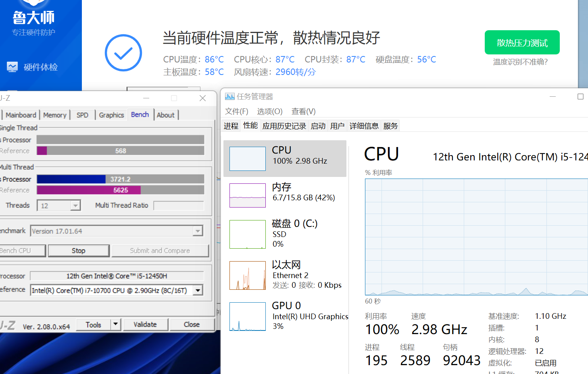Click the Close button in CPU-Z
This screenshot has height=374, width=588.
coord(192,324)
